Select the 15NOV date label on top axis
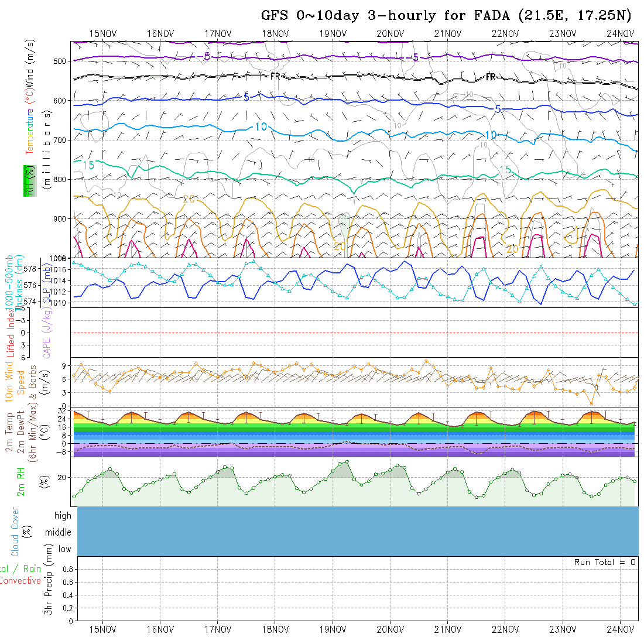The image size is (644, 644). click(x=102, y=33)
